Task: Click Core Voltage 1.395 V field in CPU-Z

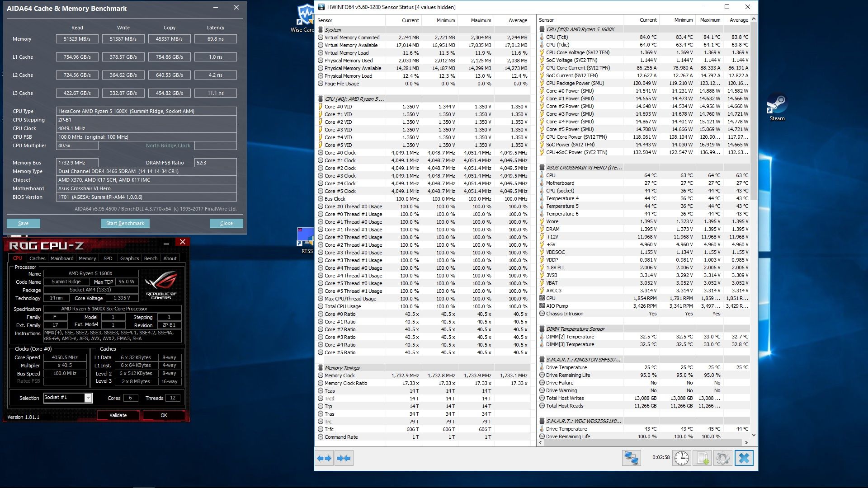Action: [122, 298]
